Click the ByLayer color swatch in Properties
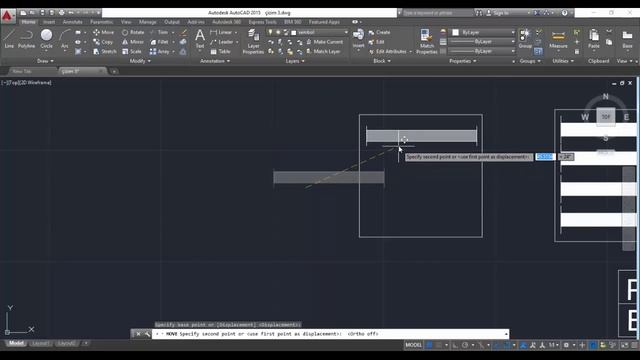The height and width of the screenshot is (360, 640). pos(456,32)
